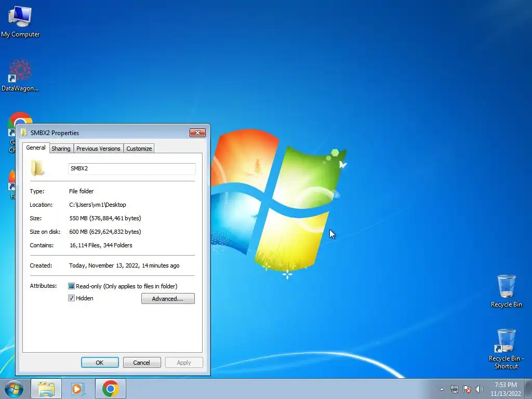Open the Previous Versions tab
The height and width of the screenshot is (399, 532).
[98, 149]
